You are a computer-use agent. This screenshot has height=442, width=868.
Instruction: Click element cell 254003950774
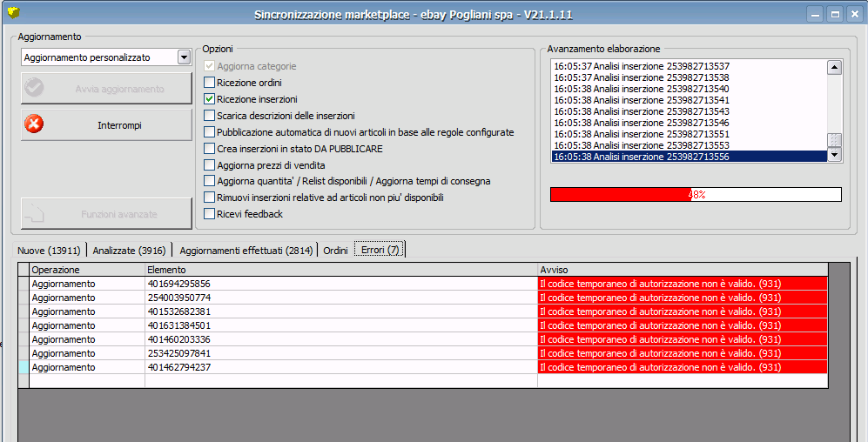(x=341, y=298)
